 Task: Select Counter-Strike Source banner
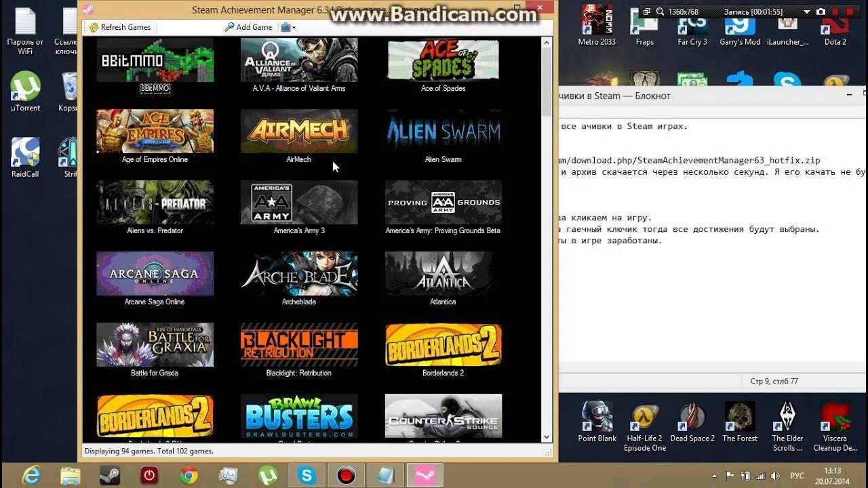tap(443, 416)
